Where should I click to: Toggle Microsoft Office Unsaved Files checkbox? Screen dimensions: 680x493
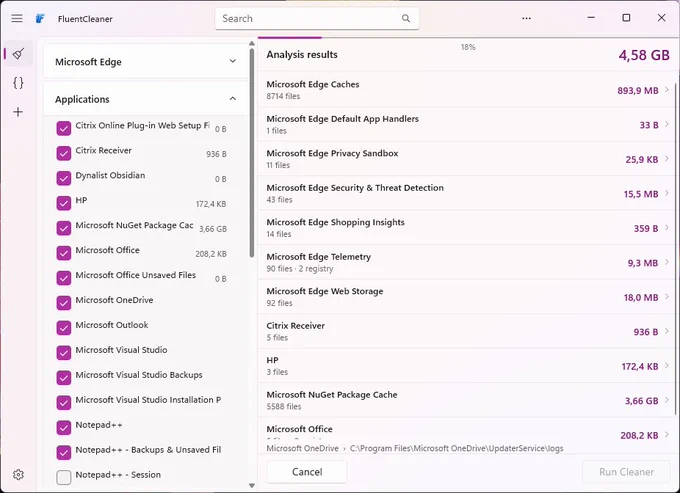pos(64,278)
